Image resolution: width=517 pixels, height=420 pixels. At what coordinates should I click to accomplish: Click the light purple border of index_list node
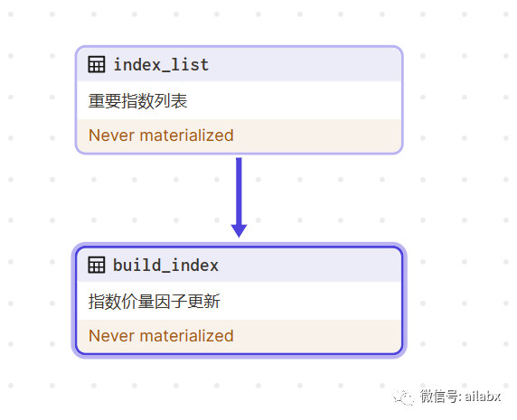coord(402,100)
